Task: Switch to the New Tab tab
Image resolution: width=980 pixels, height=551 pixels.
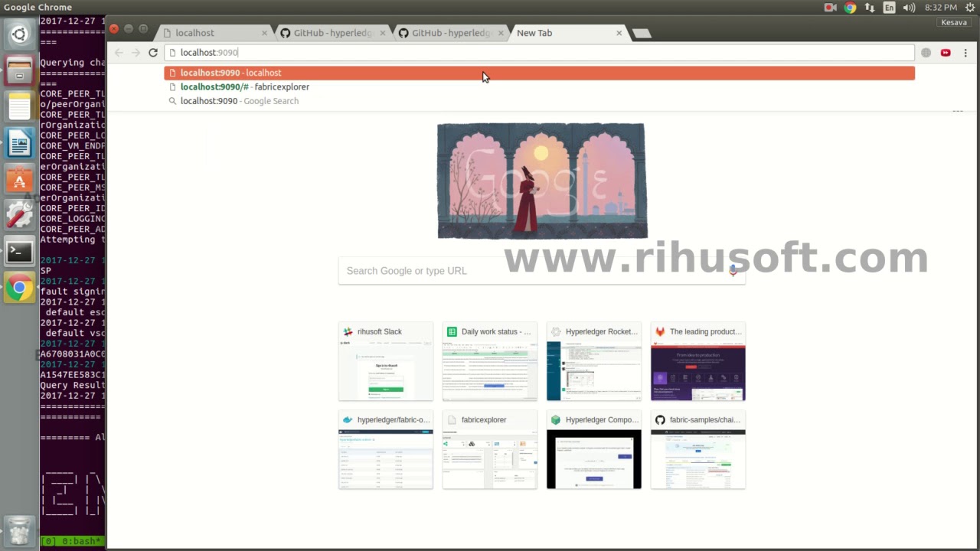Action: [x=567, y=33]
